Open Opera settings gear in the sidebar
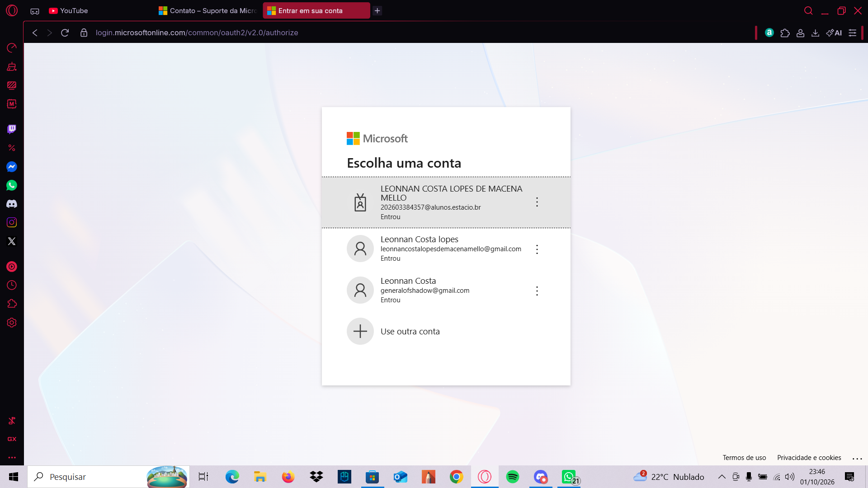 [12, 323]
